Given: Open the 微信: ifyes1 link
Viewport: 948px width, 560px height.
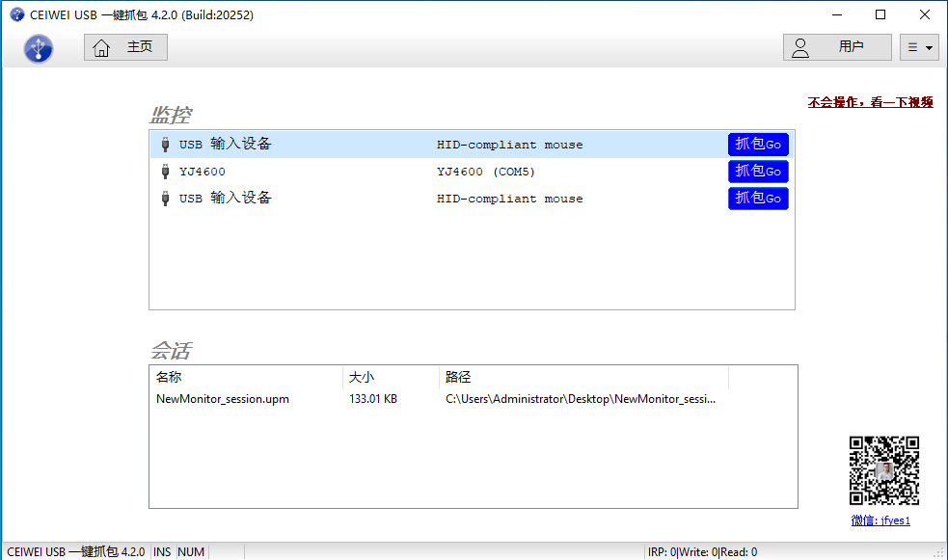Looking at the screenshot, I should click(x=880, y=520).
